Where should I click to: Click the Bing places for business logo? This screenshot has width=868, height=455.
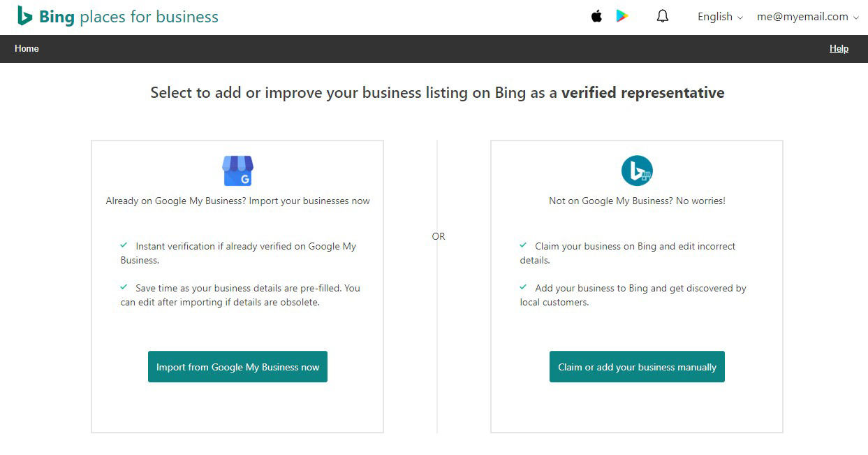pyautogui.click(x=117, y=16)
